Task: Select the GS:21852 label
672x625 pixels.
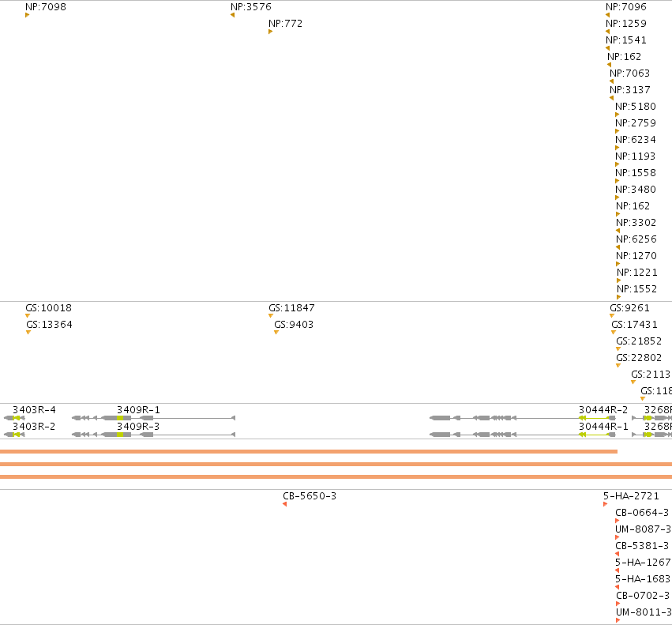Action: 639,341
